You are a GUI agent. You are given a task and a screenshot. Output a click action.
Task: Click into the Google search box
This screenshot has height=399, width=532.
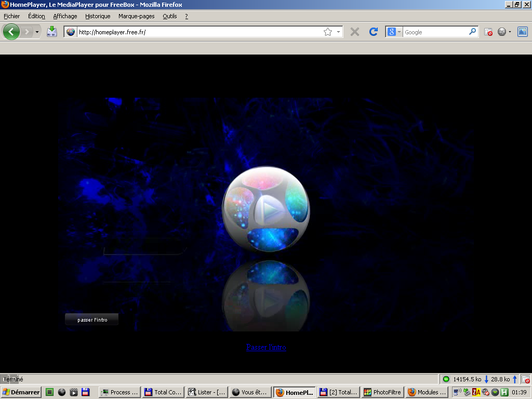[435, 32]
